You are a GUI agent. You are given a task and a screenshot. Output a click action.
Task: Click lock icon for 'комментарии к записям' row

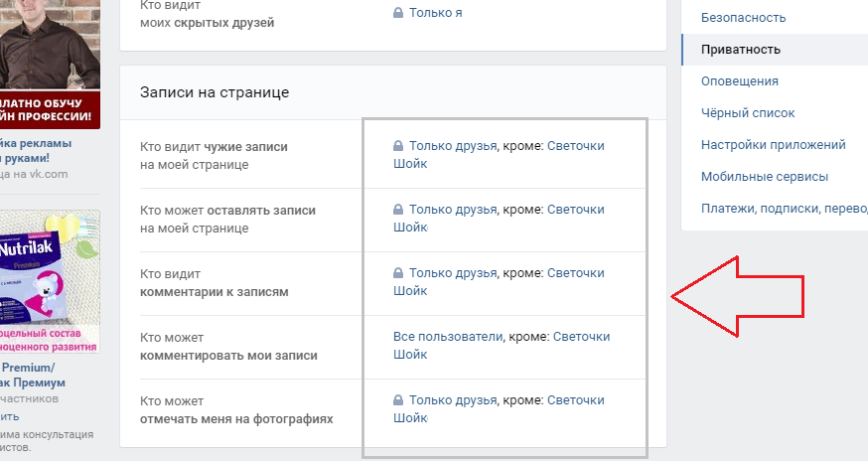398,272
